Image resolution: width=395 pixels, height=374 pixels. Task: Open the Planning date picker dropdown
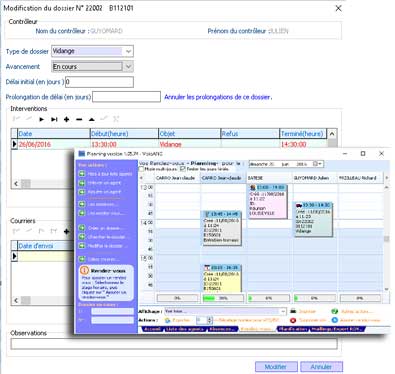click(x=318, y=164)
